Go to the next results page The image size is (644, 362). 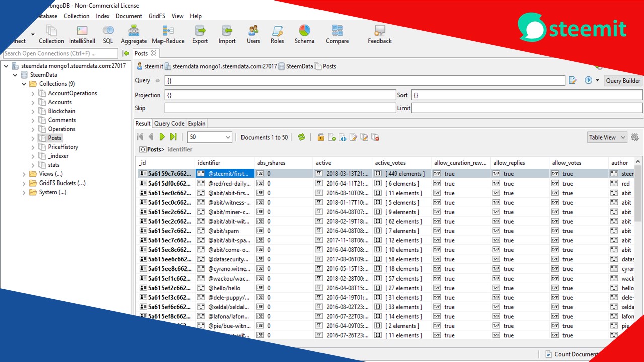[162, 137]
